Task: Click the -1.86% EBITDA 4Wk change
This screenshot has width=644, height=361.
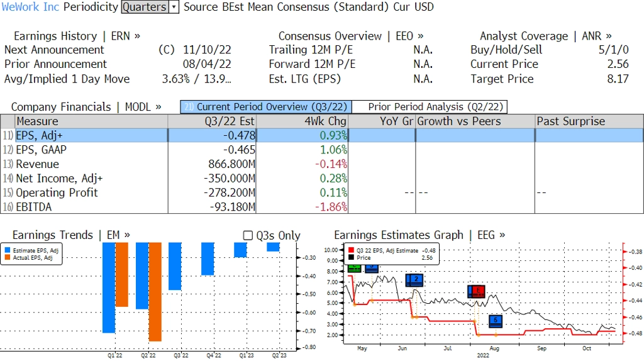Action: [x=331, y=206]
